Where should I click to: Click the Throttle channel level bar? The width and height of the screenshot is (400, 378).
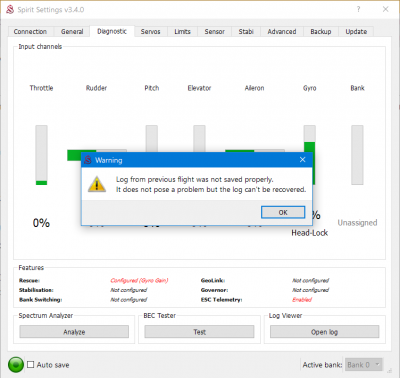tap(41, 155)
